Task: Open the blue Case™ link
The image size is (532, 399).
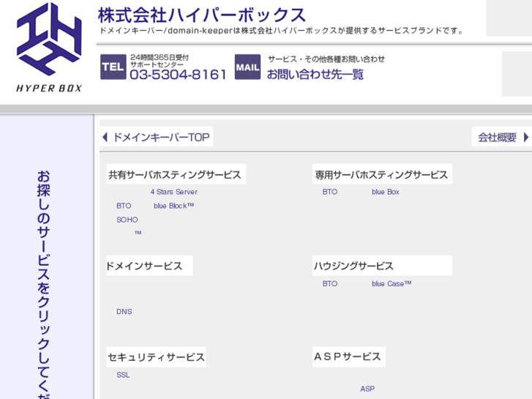Action: click(x=391, y=283)
